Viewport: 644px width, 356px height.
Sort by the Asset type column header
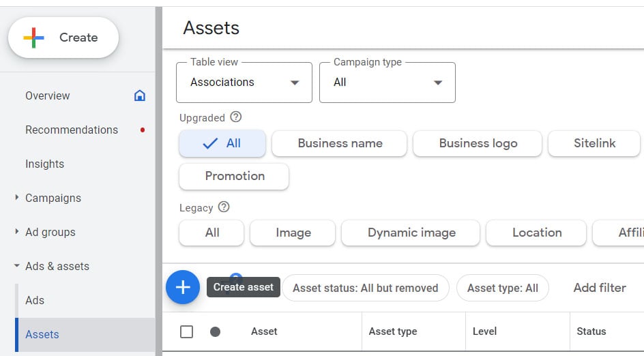point(392,331)
